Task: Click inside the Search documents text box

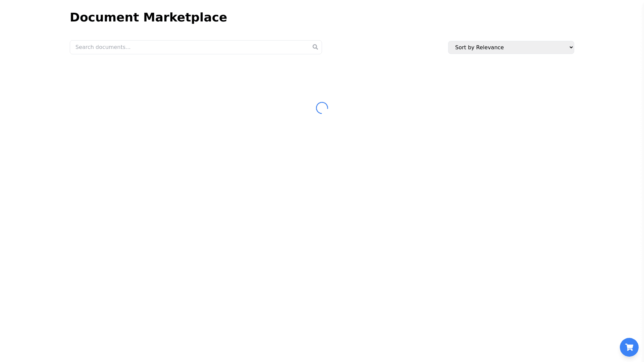Action: tap(191, 47)
